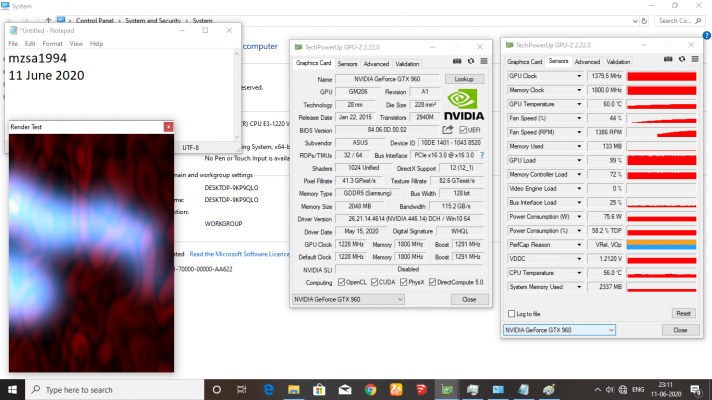Open hamburger menu in left GPU-Z window

pos(484,61)
